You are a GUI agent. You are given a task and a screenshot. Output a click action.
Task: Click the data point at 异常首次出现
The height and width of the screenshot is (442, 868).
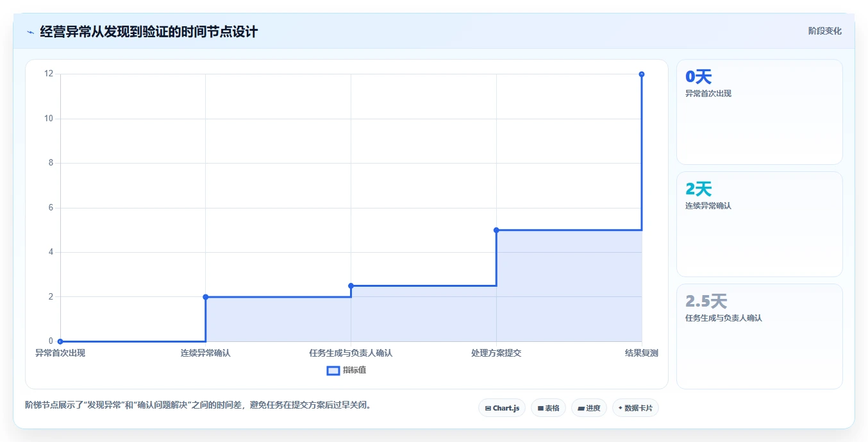coord(60,341)
